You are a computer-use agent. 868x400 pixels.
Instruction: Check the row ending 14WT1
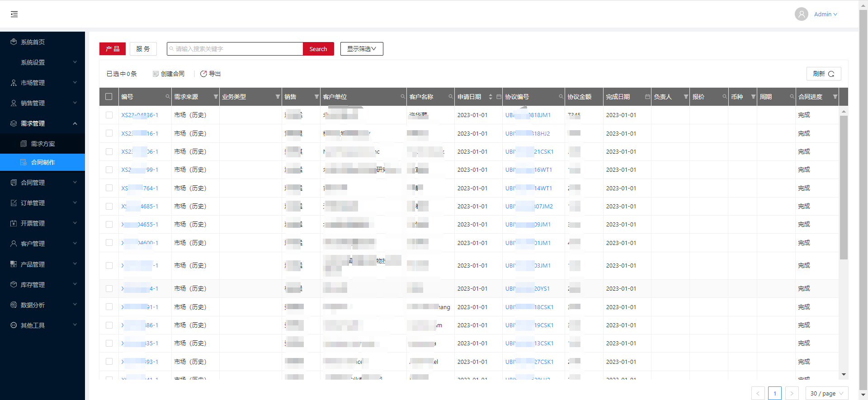tap(109, 188)
